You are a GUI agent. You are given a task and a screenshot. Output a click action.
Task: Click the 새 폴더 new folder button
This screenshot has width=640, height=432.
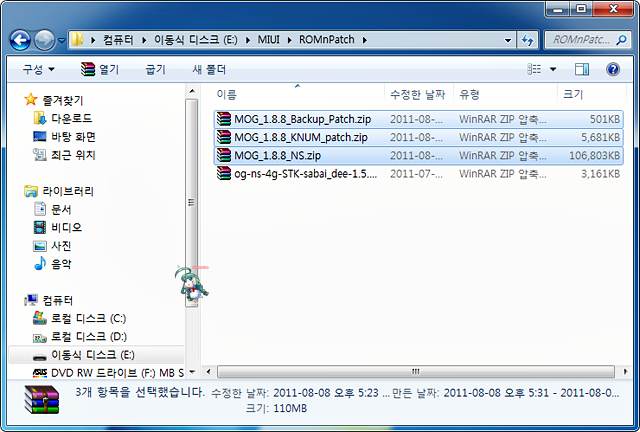[209, 69]
